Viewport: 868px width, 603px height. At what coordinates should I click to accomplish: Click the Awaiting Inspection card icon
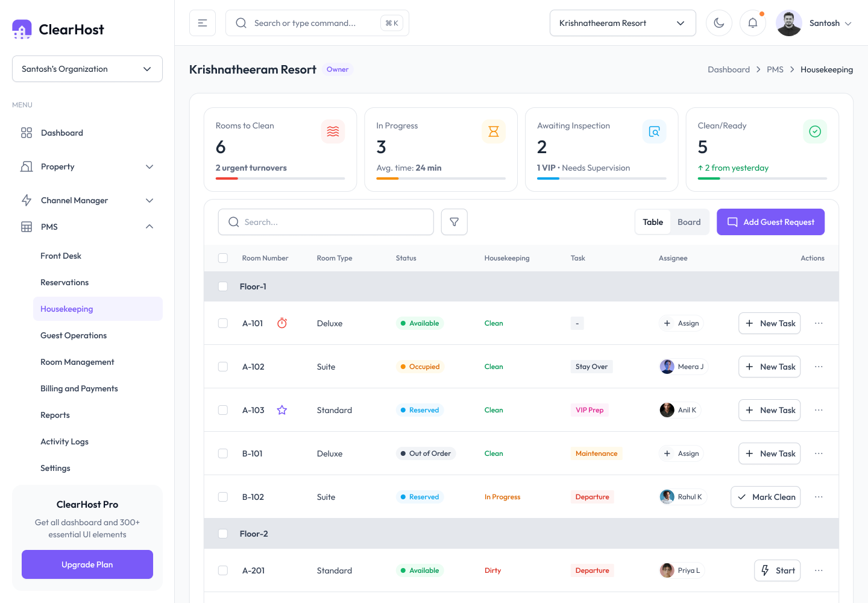654,131
